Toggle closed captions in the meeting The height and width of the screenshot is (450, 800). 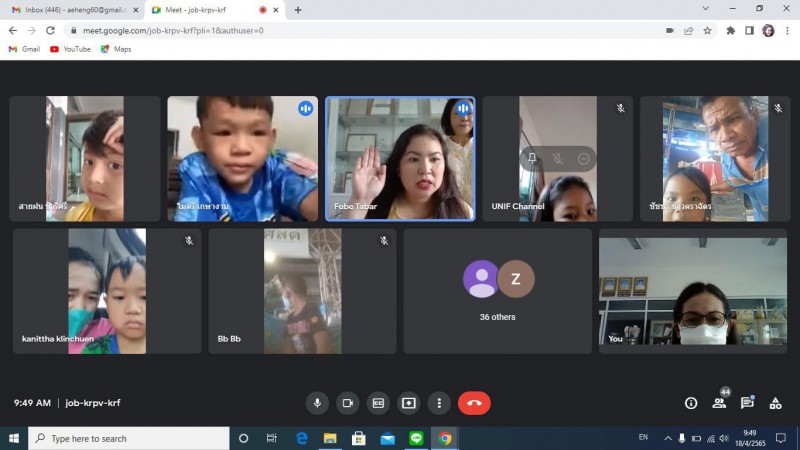pos(378,403)
